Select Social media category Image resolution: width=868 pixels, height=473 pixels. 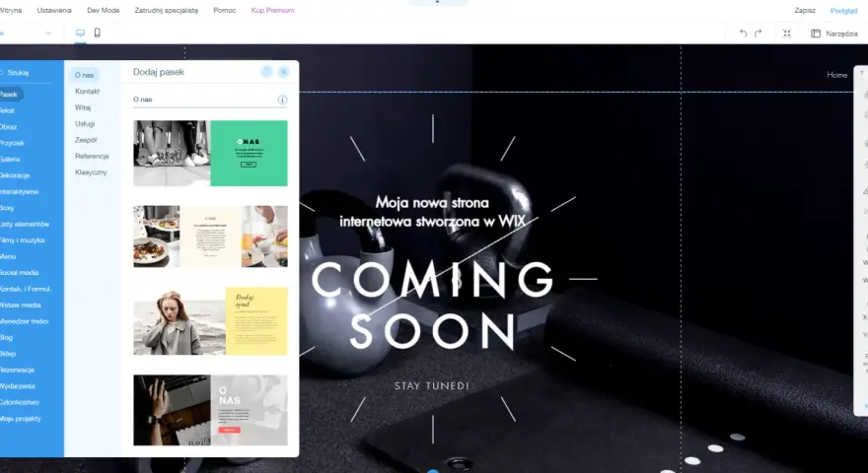pyautogui.click(x=20, y=273)
